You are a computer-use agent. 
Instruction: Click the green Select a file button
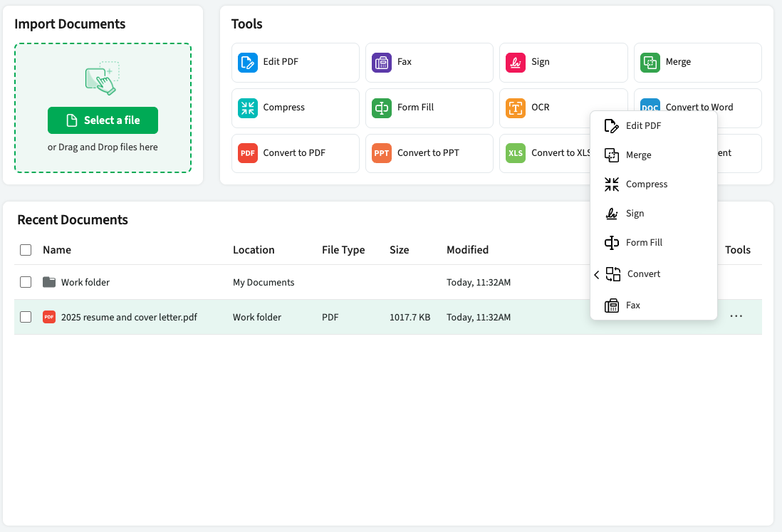[103, 120]
